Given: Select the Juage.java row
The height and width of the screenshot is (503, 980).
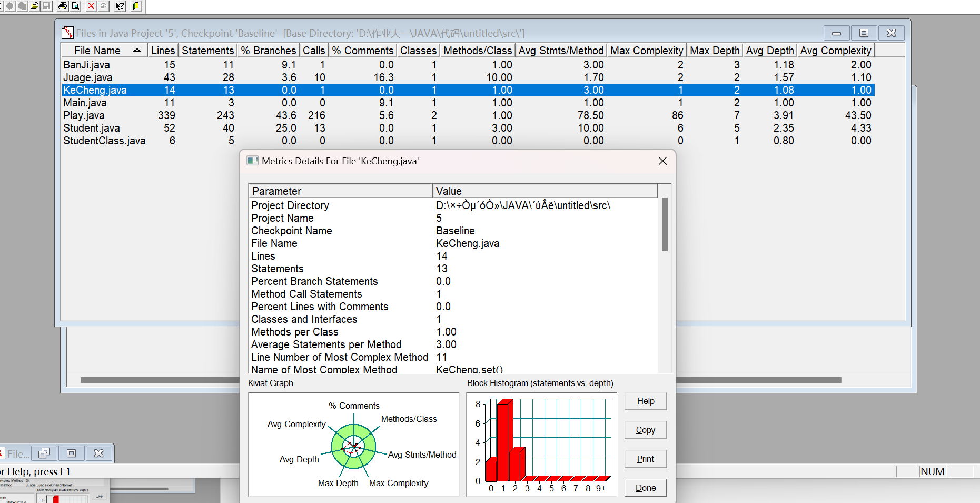Looking at the screenshot, I should pyautogui.click(x=468, y=77).
